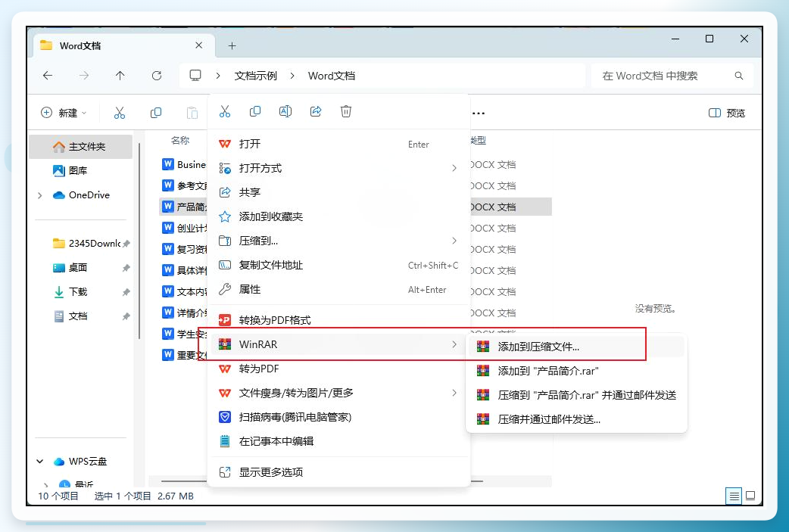Open 下载 in the sidebar
Image resolution: width=789 pixels, height=532 pixels.
[80, 291]
